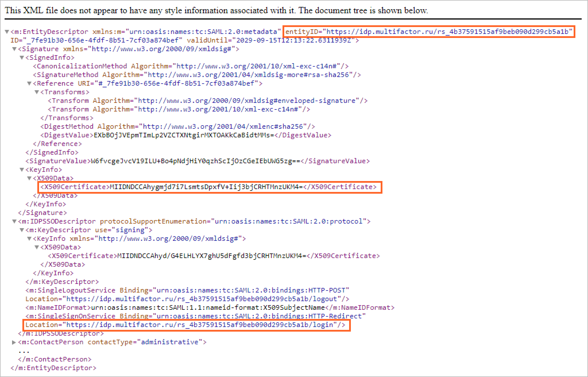Collapse the first KeyInfo node
Viewport: 588px width, 377px height.
point(22,170)
